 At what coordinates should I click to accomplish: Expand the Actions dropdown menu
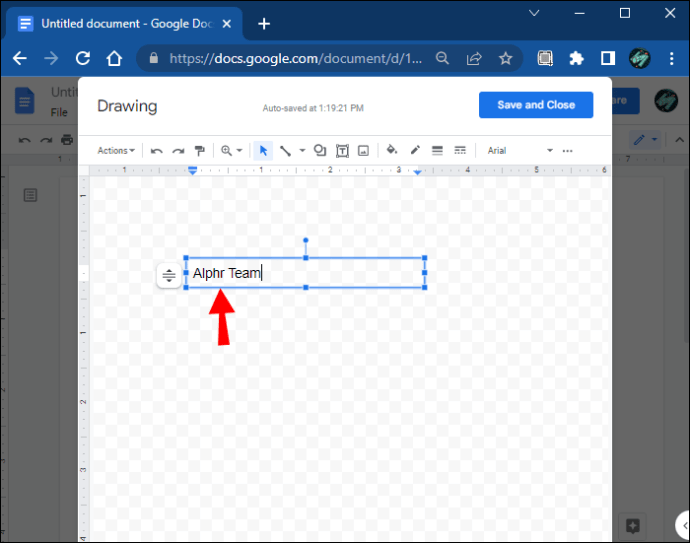[x=116, y=151]
